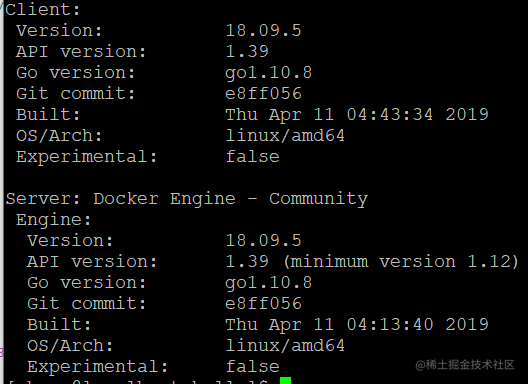Click the Server Engine version 18.09.5
This screenshot has height=384, width=528.
pos(263,241)
